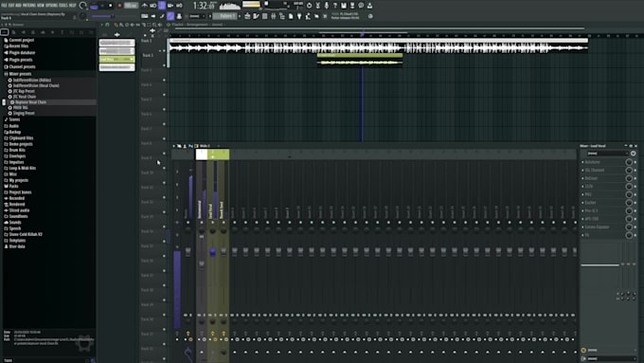Click the speaker playback icon in playlist toolbar
The width and height of the screenshot is (644, 363).
point(160,25)
